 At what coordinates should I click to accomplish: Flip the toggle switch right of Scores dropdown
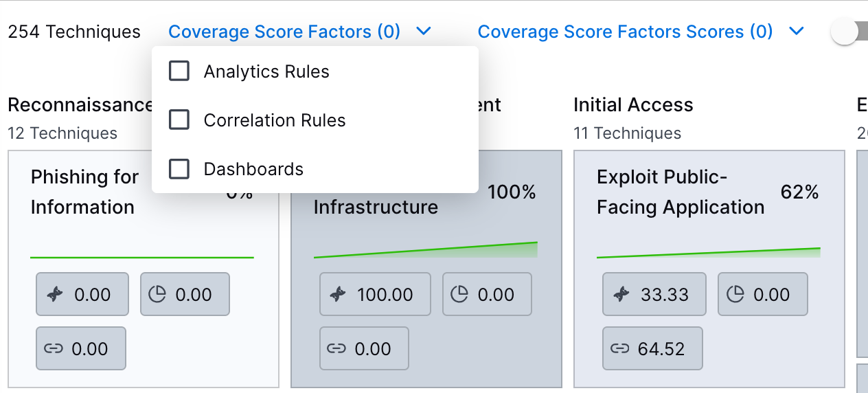coord(849,32)
